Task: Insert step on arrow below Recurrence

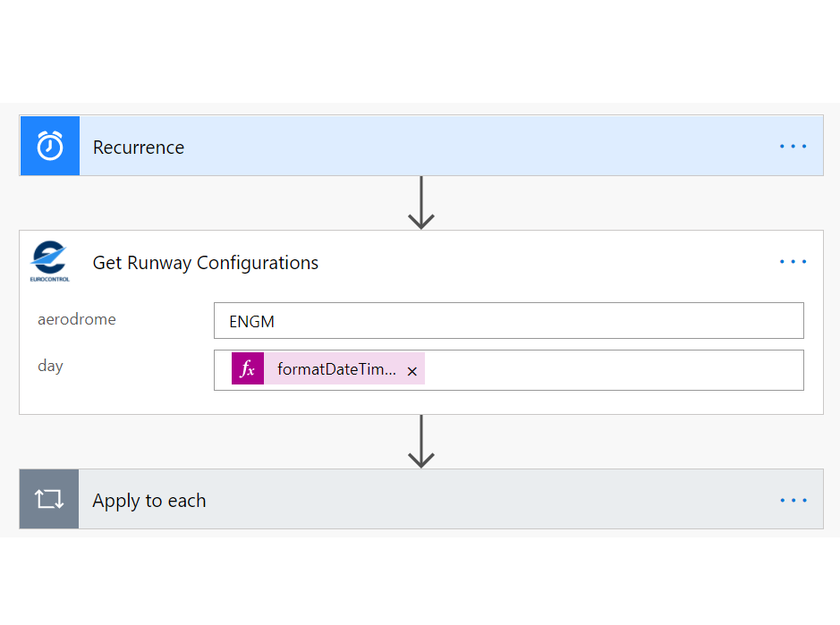Action: [x=420, y=203]
